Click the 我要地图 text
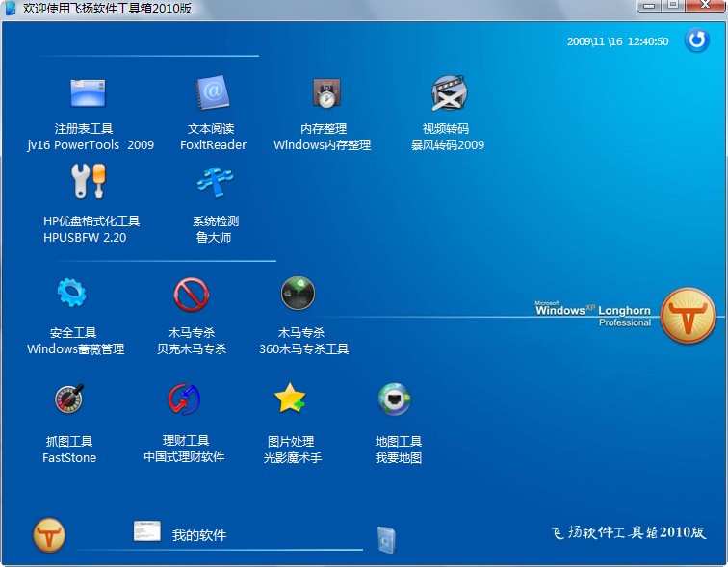This screenshot has height=567, width=728. click(399, 458)
